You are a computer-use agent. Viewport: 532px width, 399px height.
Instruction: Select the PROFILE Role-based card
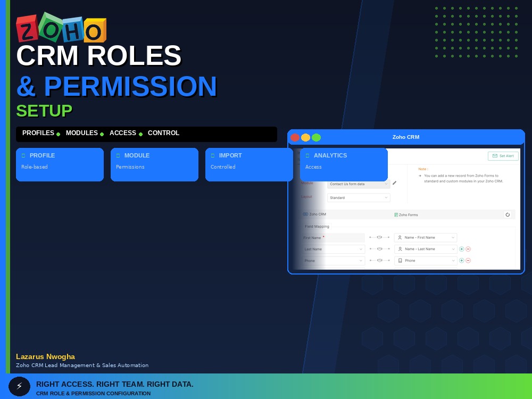pos(60,164)
